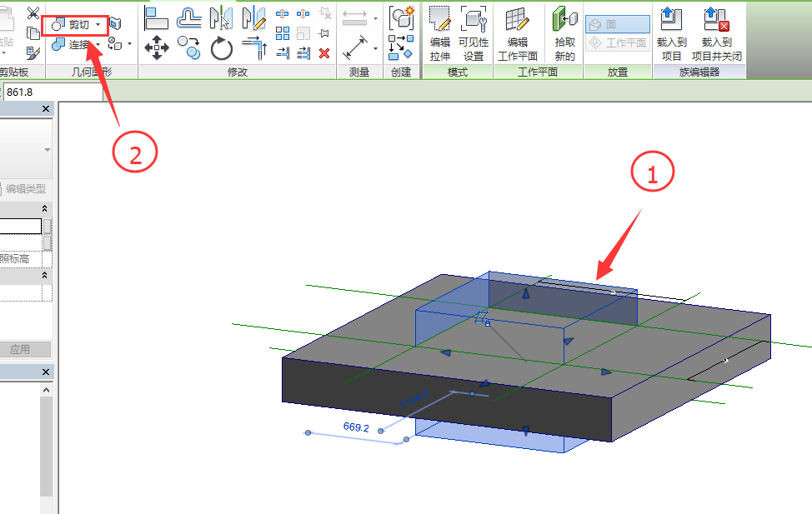Select the Mirror - Draw Axis tool
This screenshot has height=514, width=812.
point(253,17)
